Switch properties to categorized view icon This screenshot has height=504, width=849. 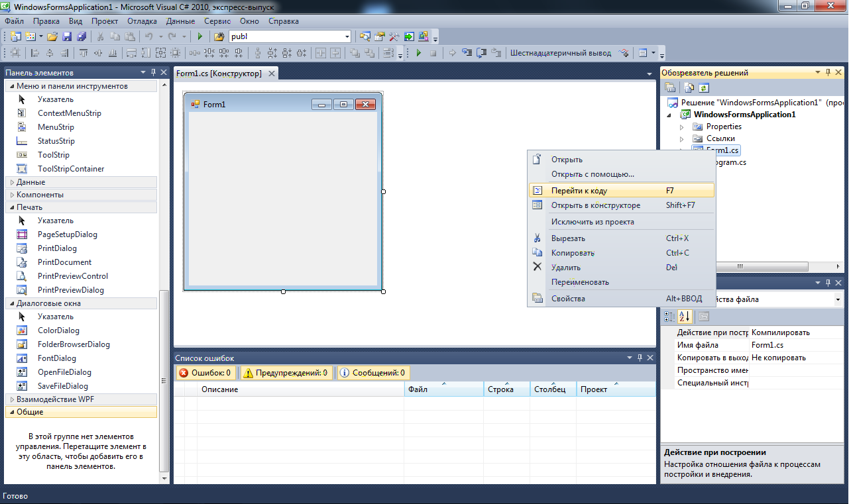click(x=670, y=317)
